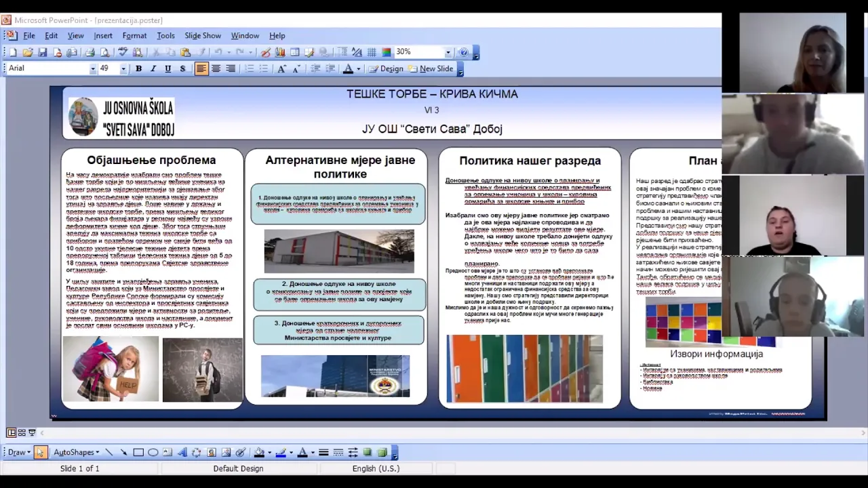This screenshot has height=488, width=868.
Task: Open the Line Color dropdown arrow
Action: pos(291,452)
